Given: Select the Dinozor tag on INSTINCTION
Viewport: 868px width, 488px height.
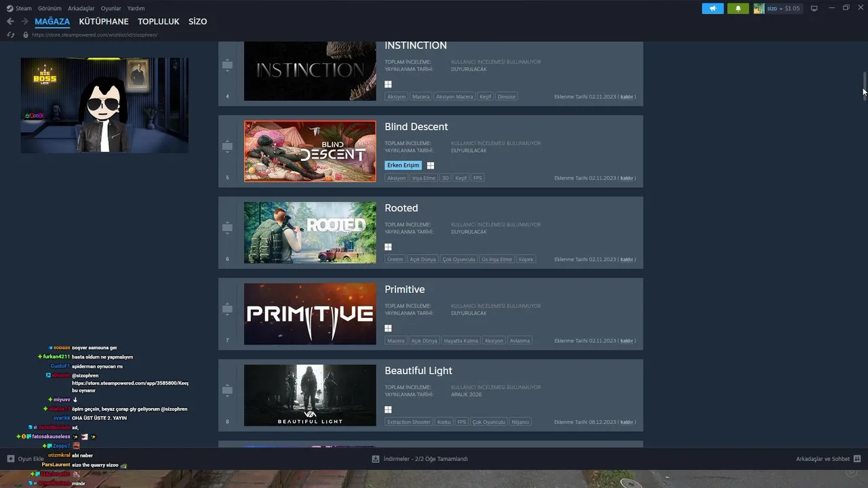Looking at the screenshot, I should pos(507,97).
